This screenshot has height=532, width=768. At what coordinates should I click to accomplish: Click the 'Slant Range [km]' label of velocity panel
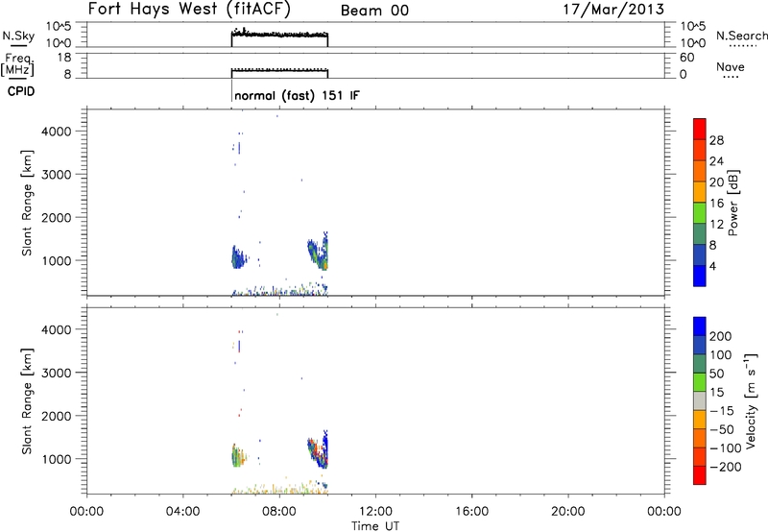pyautogui.click(x=27, y=400)
